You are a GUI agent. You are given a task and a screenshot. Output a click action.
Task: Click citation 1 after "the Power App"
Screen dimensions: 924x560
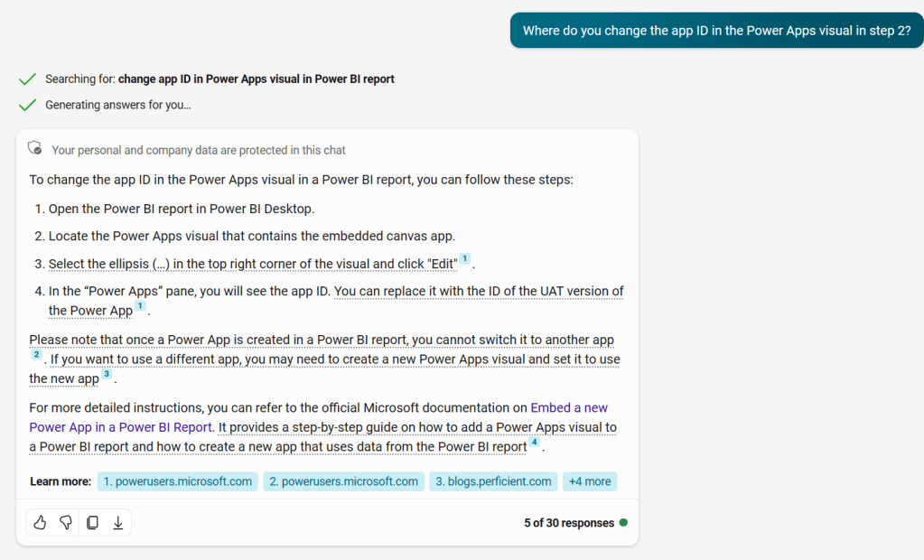pyautogui.click(x=140, y=307)
